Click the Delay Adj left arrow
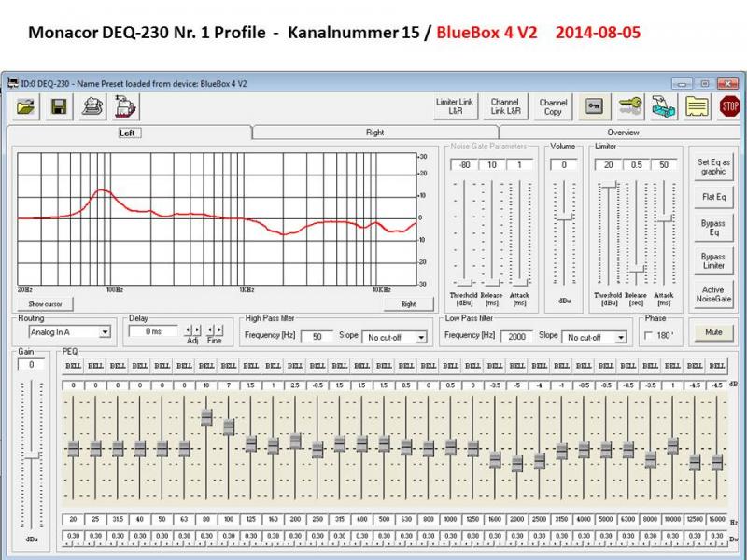 [189, 329]
